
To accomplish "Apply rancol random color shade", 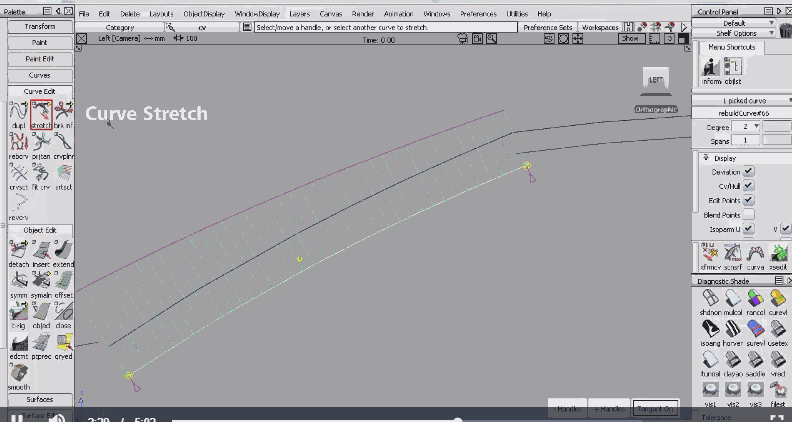I will 755,302.
